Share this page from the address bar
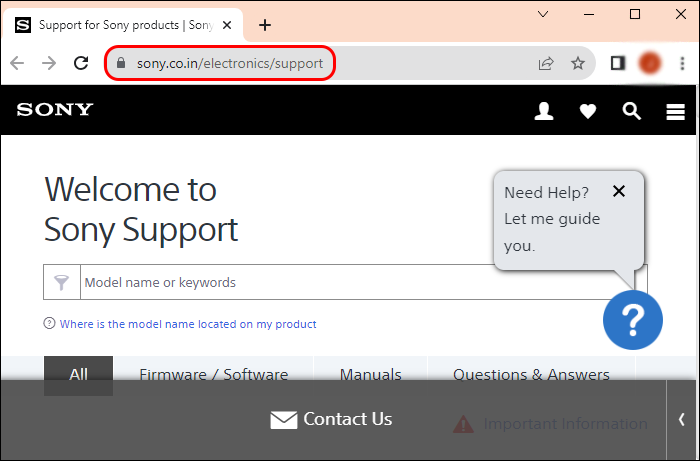Viewport: 700px width, 461px height. point(546,63)
